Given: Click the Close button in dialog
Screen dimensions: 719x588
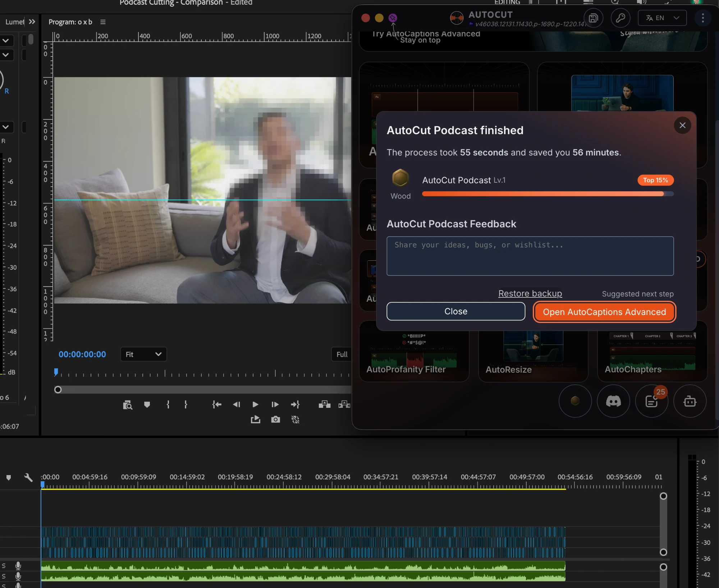Looking at the screenshot, I should [x=456, y=311].
